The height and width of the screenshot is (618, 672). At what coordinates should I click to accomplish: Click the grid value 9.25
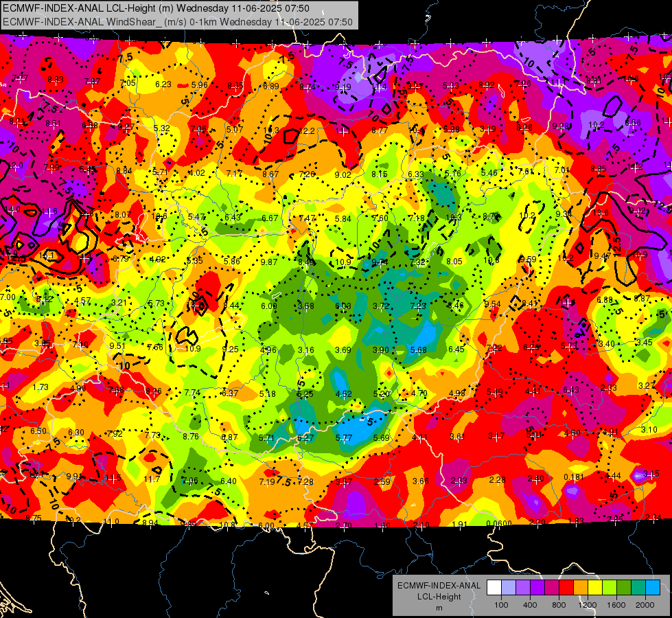tap(231, 350)
